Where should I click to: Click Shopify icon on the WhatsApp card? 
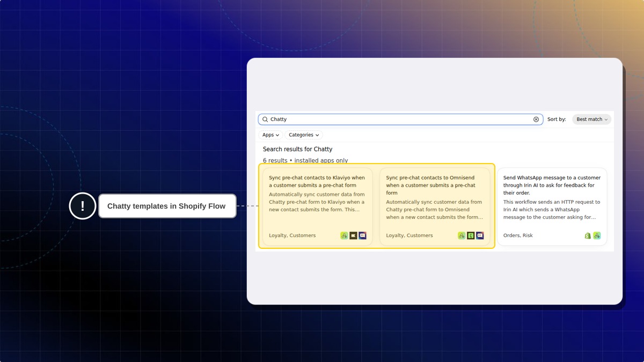[588, 235]
